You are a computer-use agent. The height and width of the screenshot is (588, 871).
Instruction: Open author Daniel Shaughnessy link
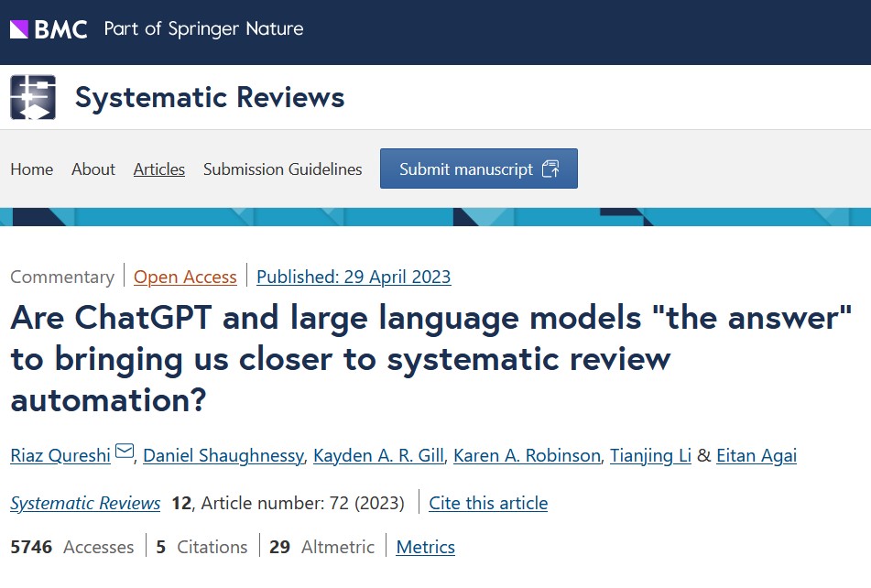223,455
